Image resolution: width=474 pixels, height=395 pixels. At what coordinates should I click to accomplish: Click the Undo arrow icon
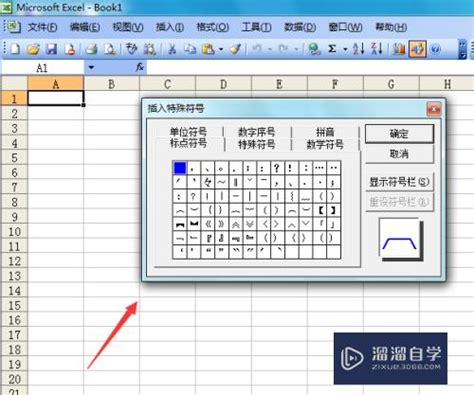257,49
